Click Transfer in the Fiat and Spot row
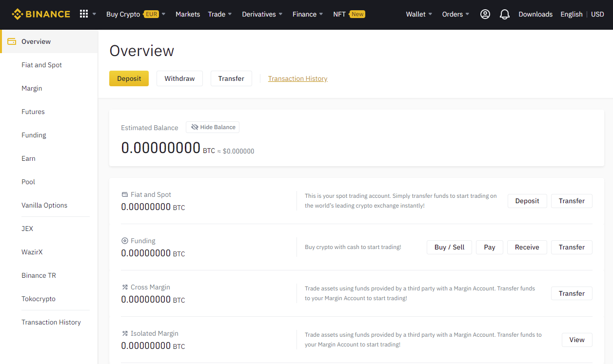This screenshot has width=613, height=364. 572,201
